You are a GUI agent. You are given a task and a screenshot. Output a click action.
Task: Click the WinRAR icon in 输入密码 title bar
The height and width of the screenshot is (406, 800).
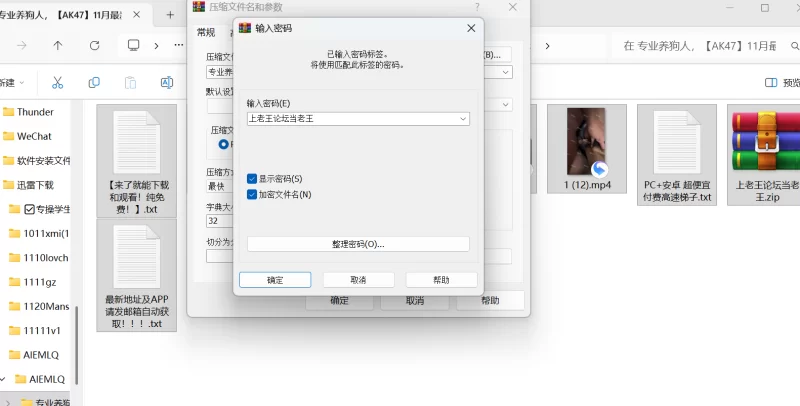(245, 28)
